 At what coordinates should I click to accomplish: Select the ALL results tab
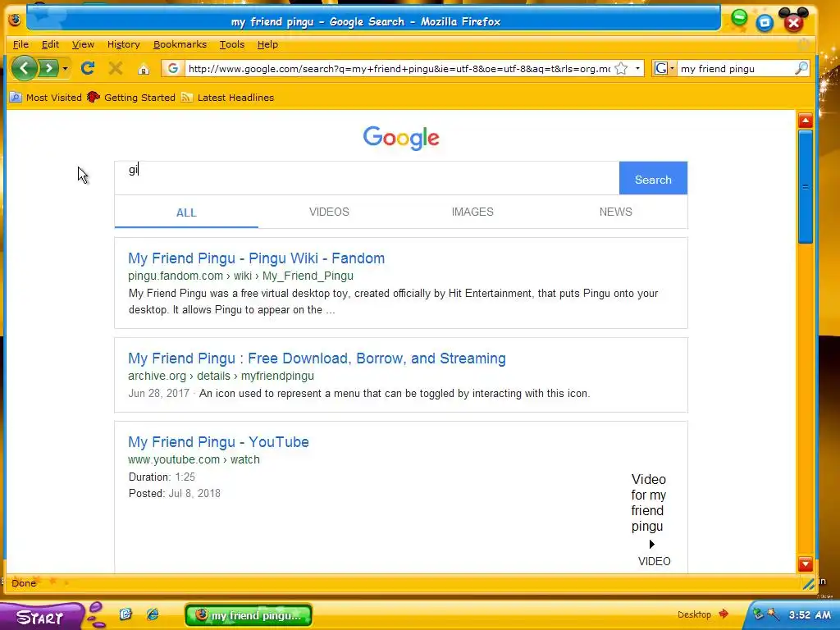click(186, 212)
